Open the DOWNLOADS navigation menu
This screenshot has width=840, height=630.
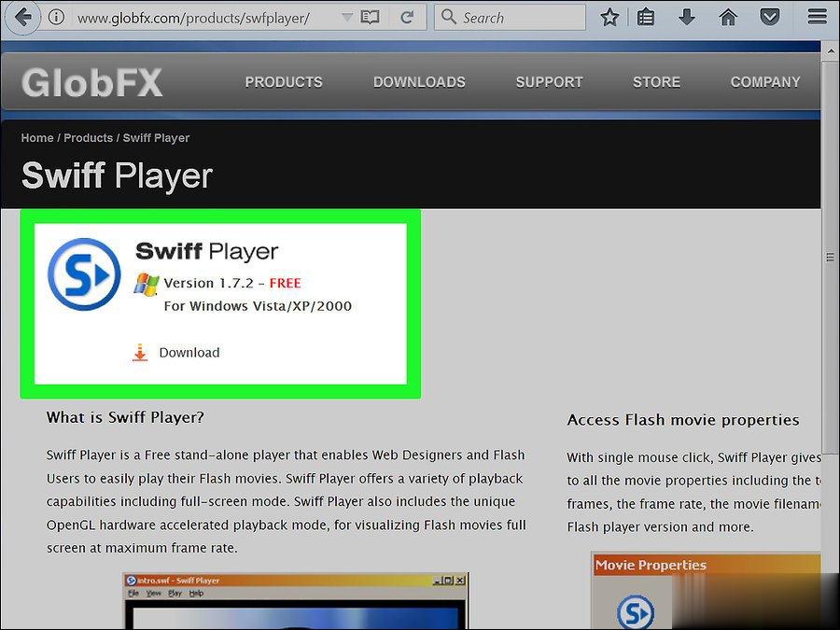point(419,82)
